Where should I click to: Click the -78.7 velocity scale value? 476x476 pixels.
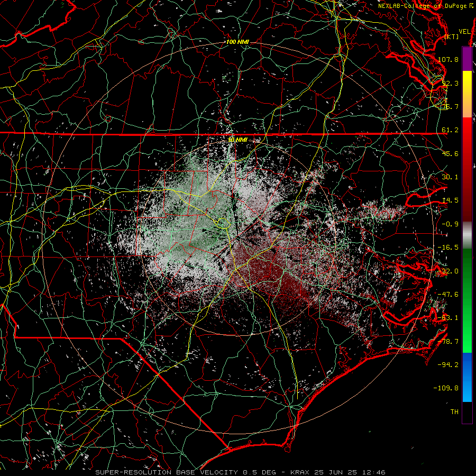(x=448, y=342)
